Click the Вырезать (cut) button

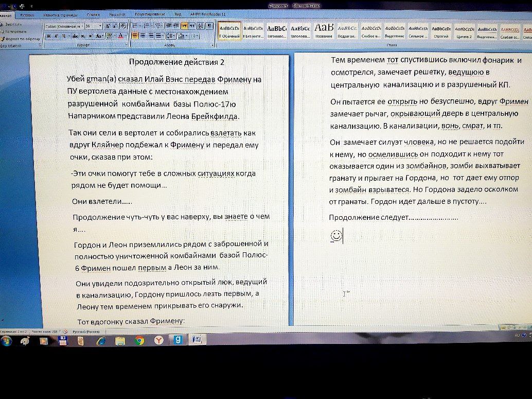click(x=11, y=24)
